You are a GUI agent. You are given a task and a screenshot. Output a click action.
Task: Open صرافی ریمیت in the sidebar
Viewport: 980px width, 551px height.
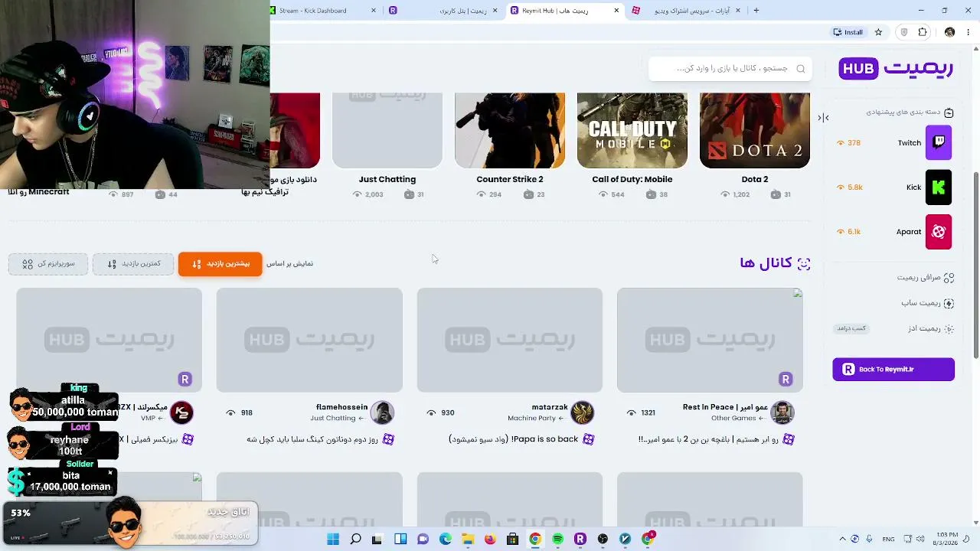click(x=926, y=278)
